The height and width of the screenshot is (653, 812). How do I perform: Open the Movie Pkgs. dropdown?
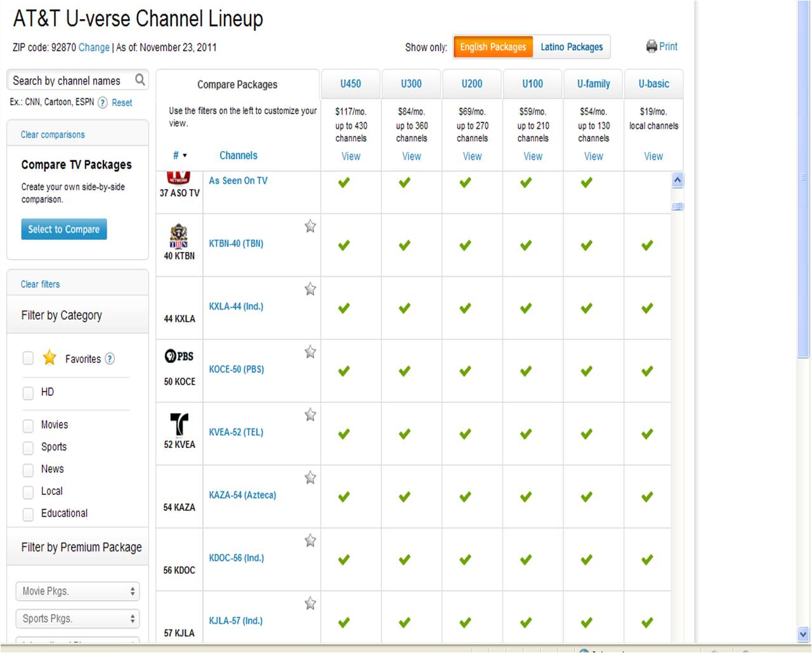pyautogui.click(x=77, y=591)
